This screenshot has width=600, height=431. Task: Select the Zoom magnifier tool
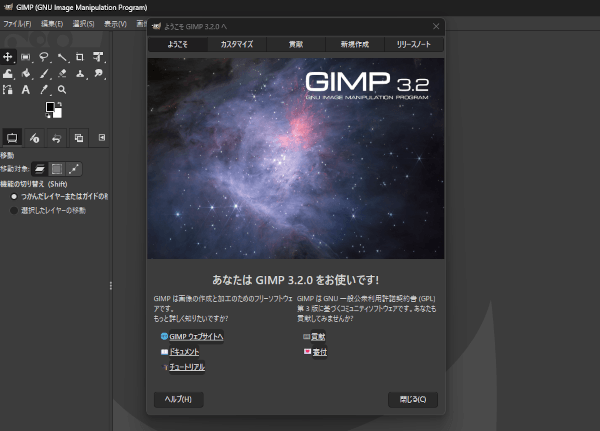(x=62, y=89)
